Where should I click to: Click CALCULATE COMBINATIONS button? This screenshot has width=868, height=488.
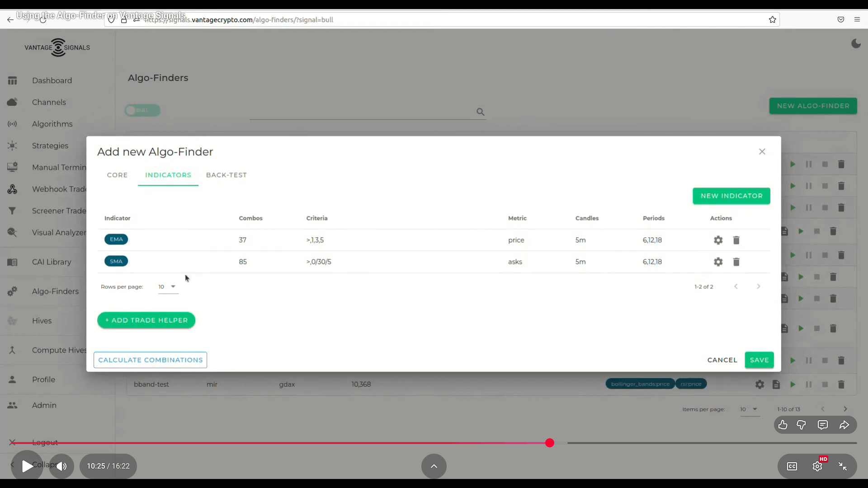point(150,360)
